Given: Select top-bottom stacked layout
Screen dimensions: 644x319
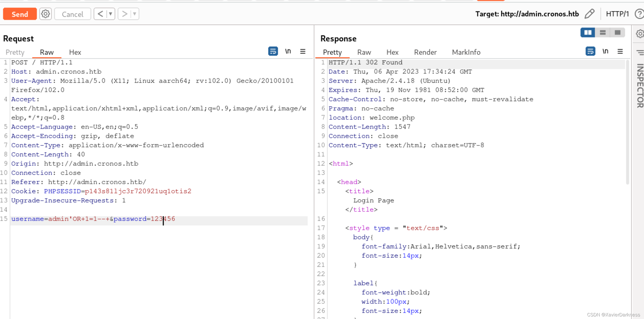Looking at the screenshot, I should 603,32.
